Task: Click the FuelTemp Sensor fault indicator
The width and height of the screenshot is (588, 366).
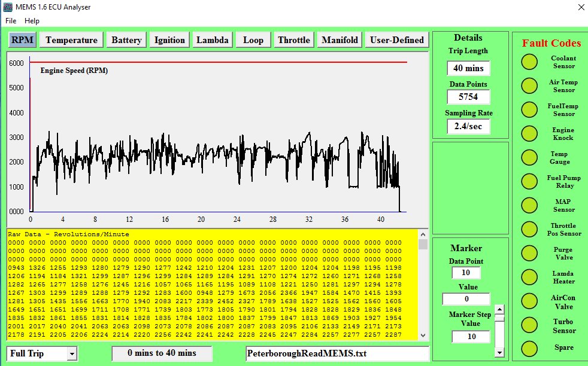Action: [x=529, y=110]
